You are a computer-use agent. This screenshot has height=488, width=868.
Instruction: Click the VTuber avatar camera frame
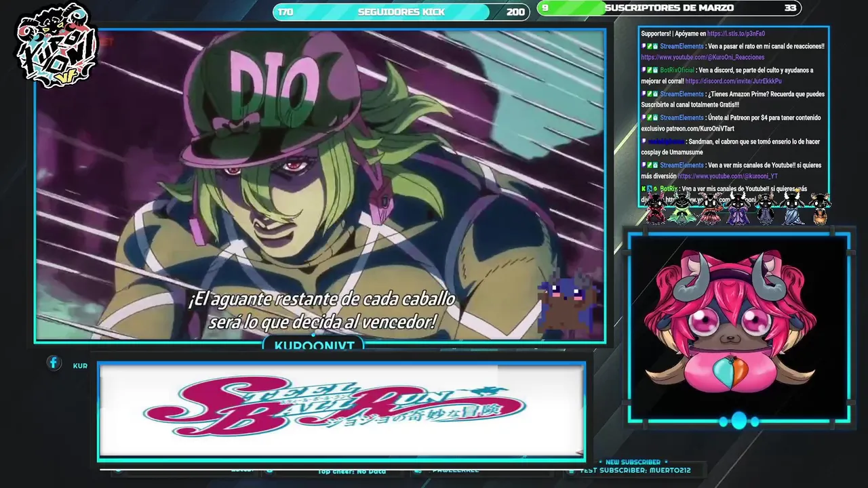(x=738, y=327)
